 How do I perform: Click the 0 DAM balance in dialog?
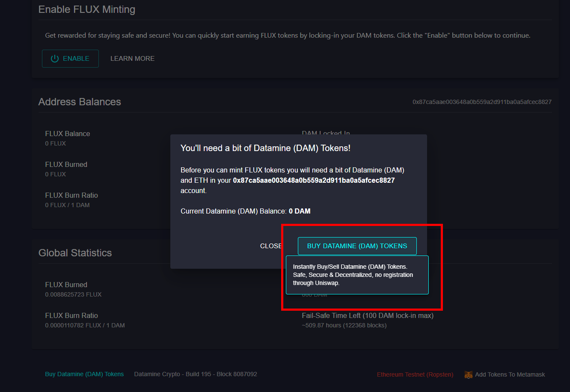(300, 211)
